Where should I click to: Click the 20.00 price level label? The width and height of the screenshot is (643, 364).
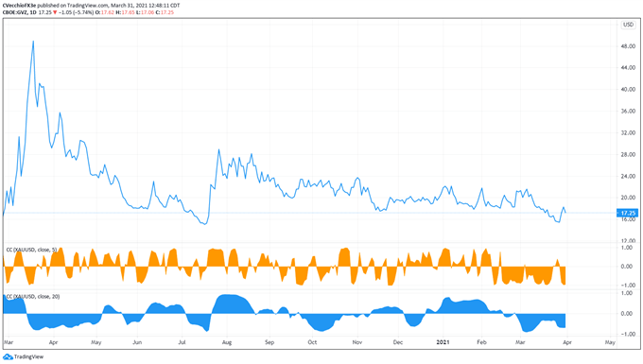click(628, 198)
